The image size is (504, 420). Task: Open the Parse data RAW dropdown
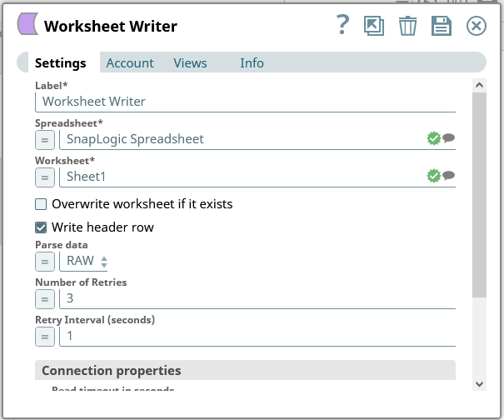tap(87, 261)
